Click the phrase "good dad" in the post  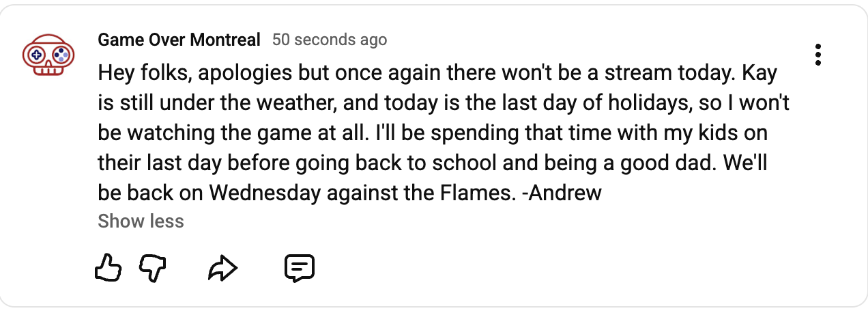click(677, 163)
